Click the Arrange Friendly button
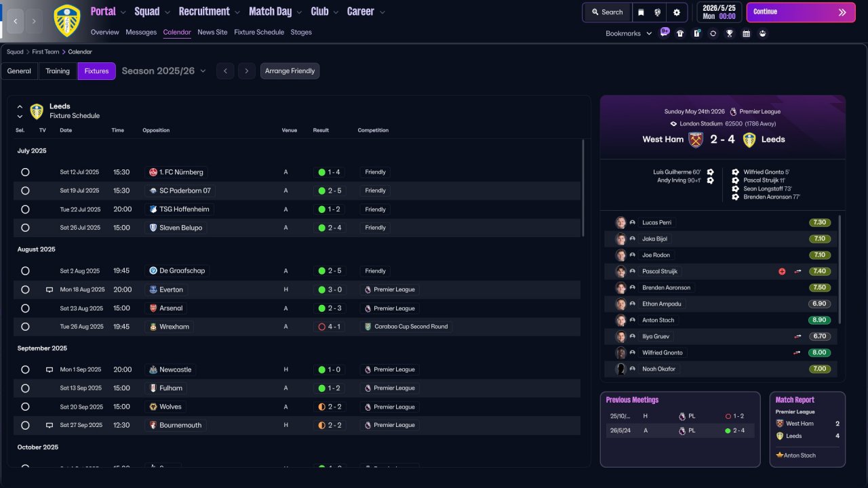Screen dimensions: 868x488 point(290,71)
